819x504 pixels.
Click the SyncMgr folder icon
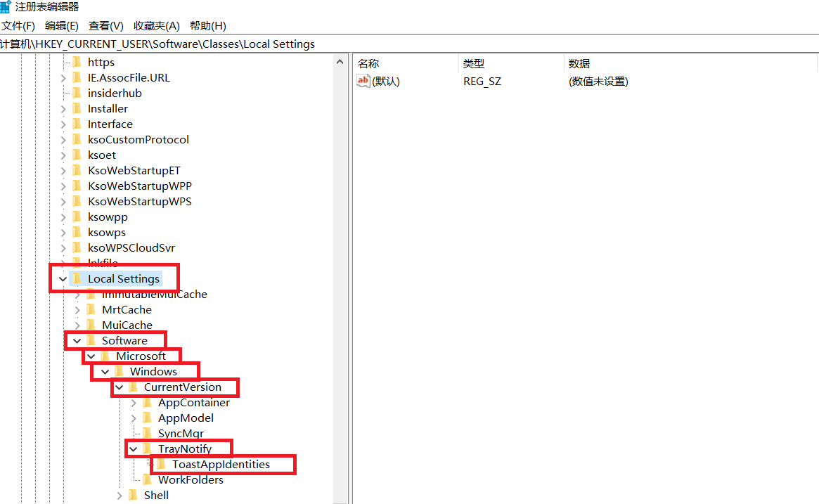coord(147,433)
